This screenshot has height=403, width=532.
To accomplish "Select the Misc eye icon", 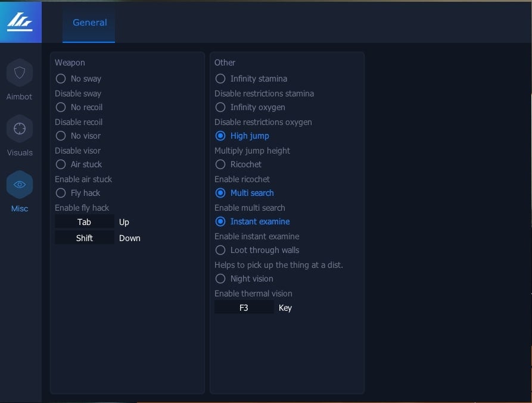I will click(x=20, y=185).
